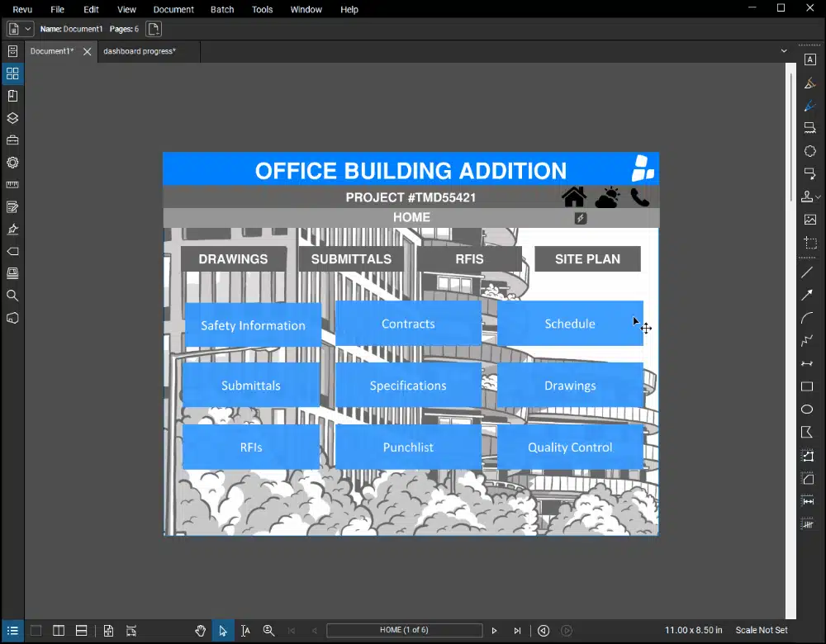Enable the Pan tool in the status bar

[201, 630]
